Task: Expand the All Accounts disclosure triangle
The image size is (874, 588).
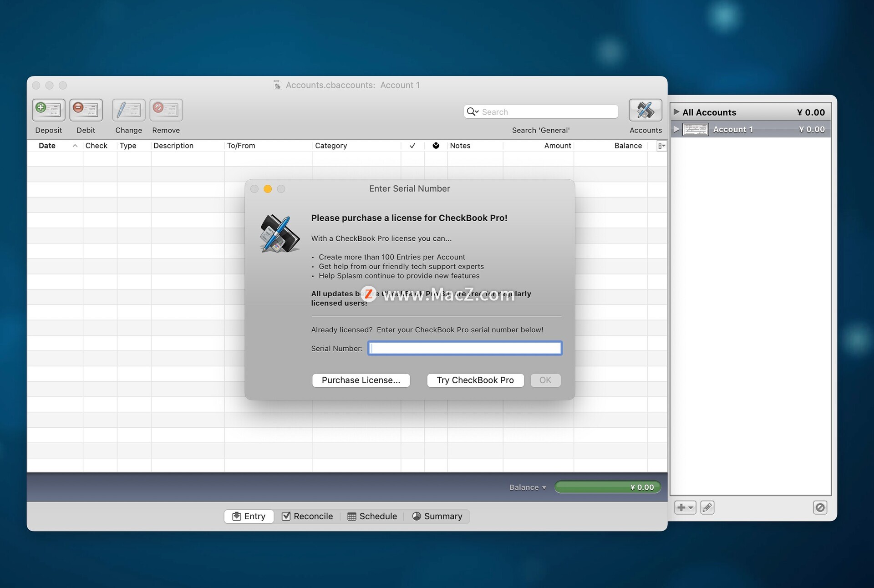Action: (x=676, y=112)
